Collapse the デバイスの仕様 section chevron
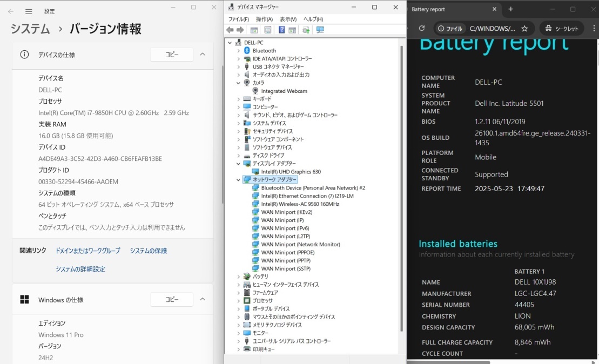The width and height of the screenshot is (599, 364). click(x=203, y=55)
